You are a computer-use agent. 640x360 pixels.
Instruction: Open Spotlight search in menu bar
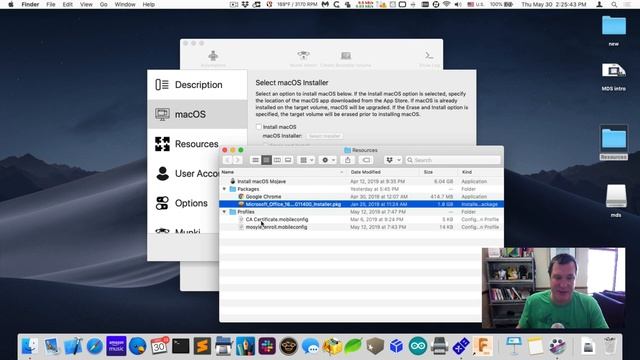(x=614, y=4)
